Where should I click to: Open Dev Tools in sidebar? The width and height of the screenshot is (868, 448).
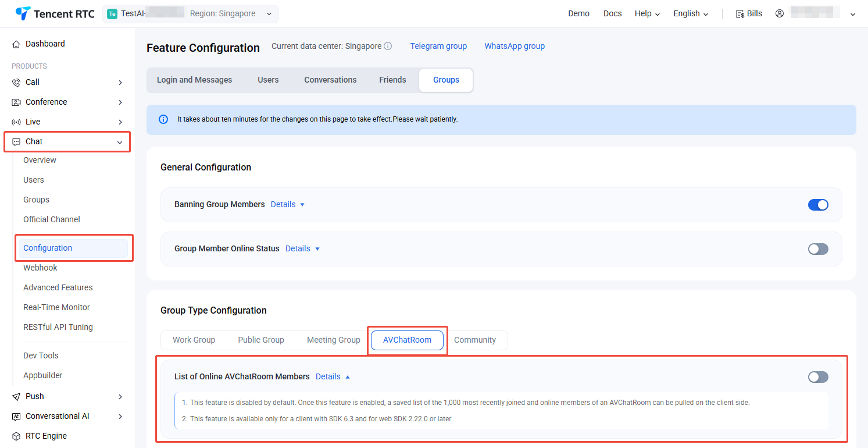pyautogui.click(x=41, y=356)
